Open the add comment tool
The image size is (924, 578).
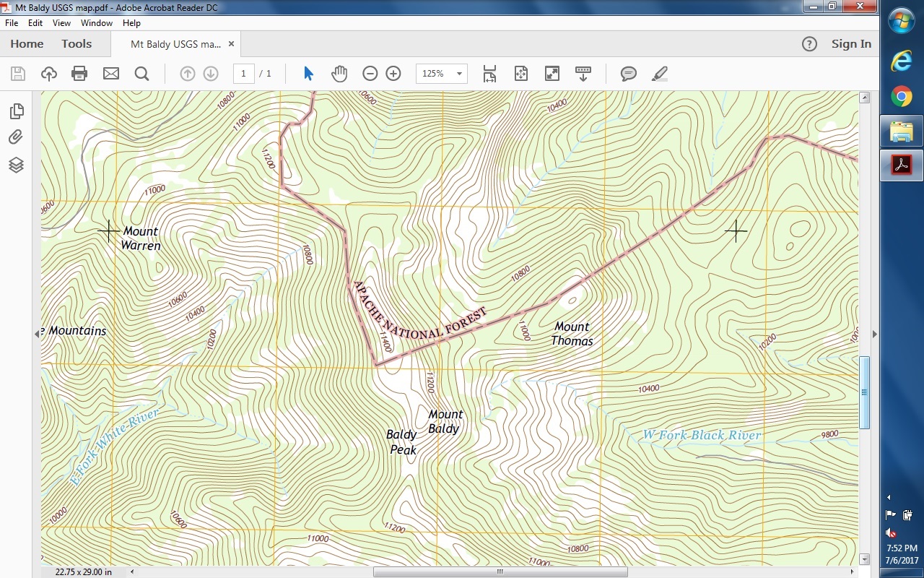coord(628,74)
